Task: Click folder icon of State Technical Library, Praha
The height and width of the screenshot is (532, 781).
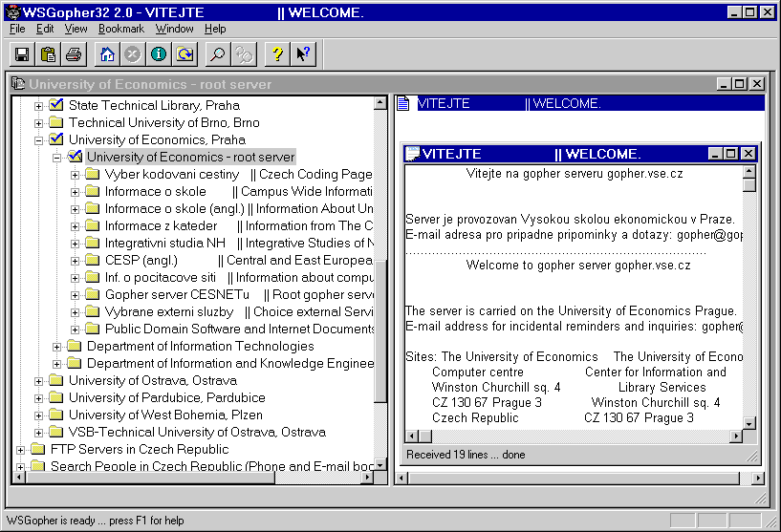Action: (56, 105)
